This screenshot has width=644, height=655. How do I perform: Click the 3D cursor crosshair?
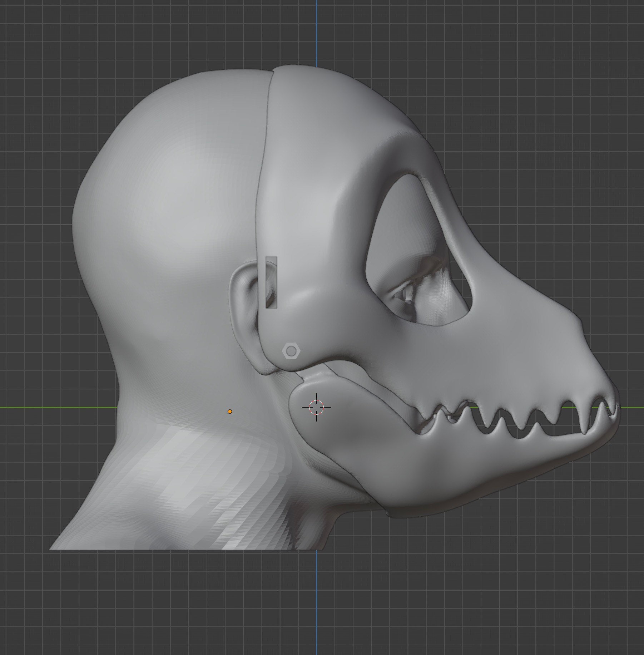316,408
